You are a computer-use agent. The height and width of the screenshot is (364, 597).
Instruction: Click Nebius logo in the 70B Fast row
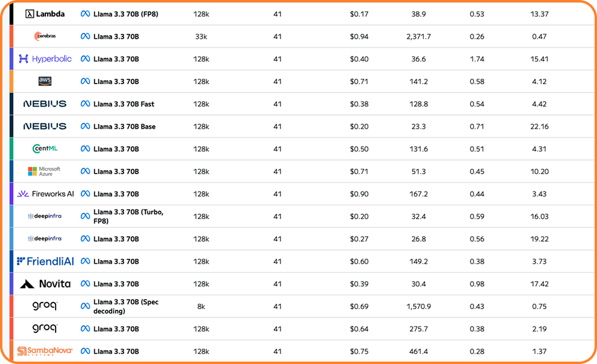coord(45,104)
